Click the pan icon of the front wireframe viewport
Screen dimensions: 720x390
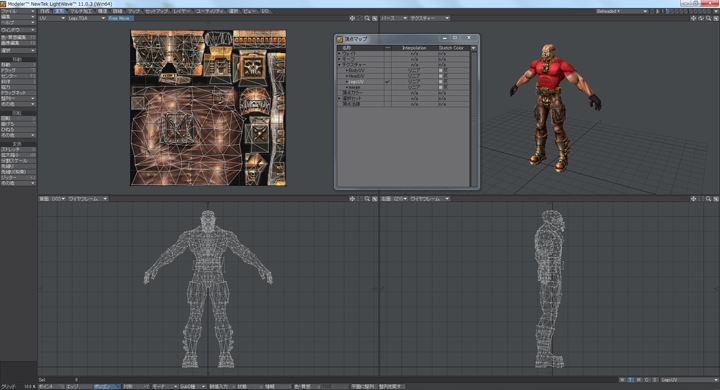tap(352, 199)
